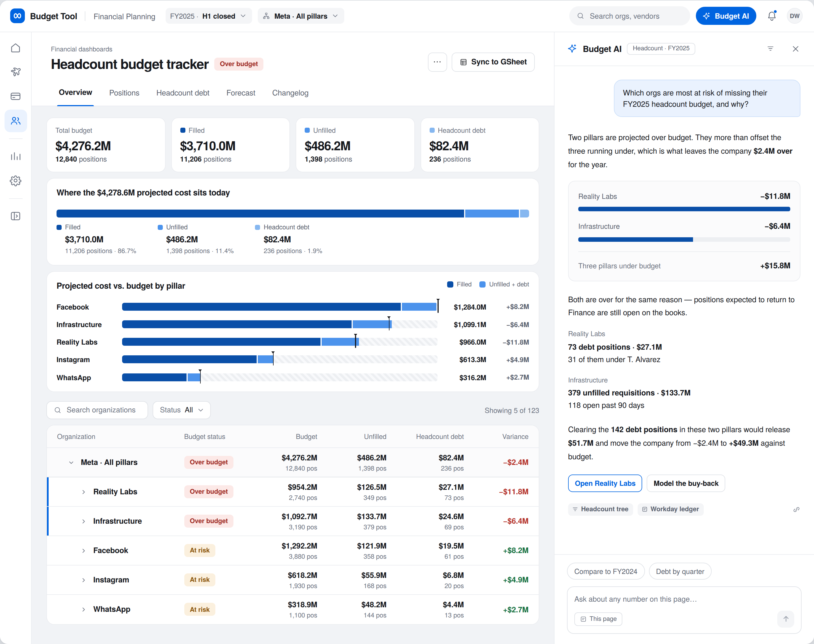Click the Financial dashboards breadcrumb
The image size is (814, 644).
tap(81, 49)
